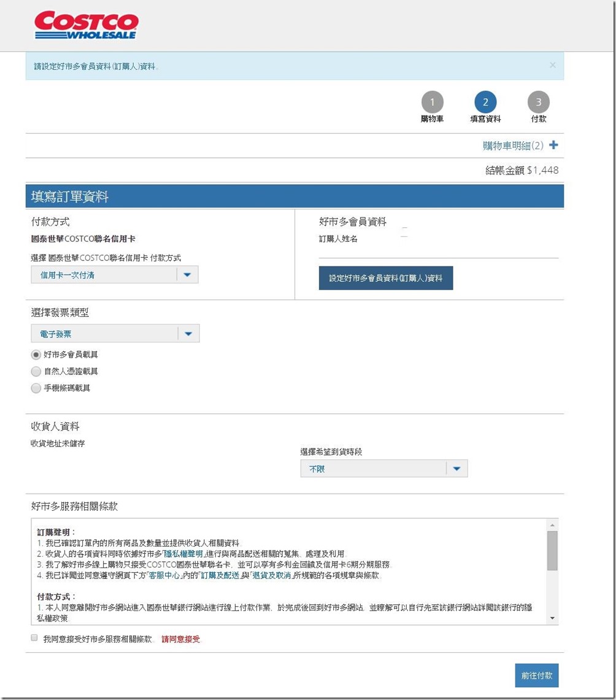
Task: Click the 填寫訂單資料 header bar
Action: (x=295, y=196)
